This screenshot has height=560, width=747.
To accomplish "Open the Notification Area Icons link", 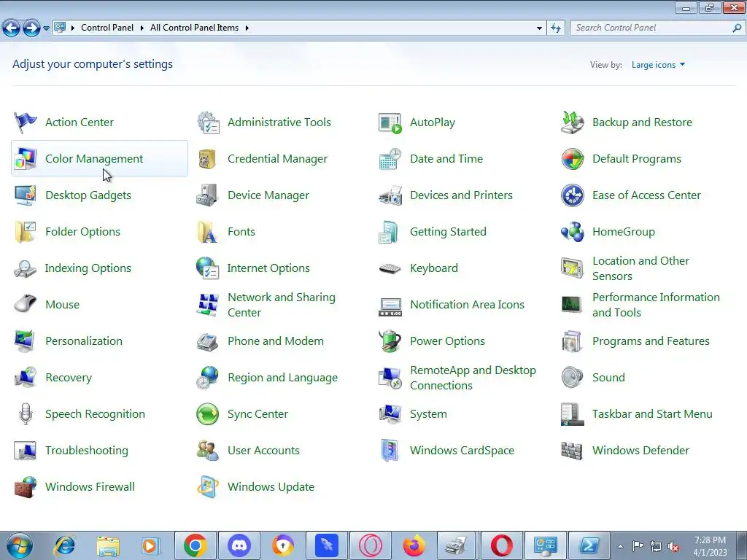I will click(x=468, y=304).
